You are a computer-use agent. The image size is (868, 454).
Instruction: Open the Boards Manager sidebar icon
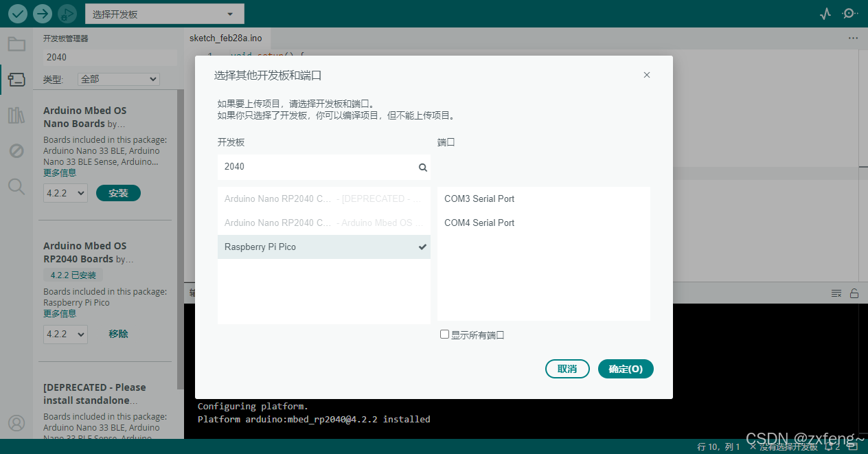(x=16, y=80)
